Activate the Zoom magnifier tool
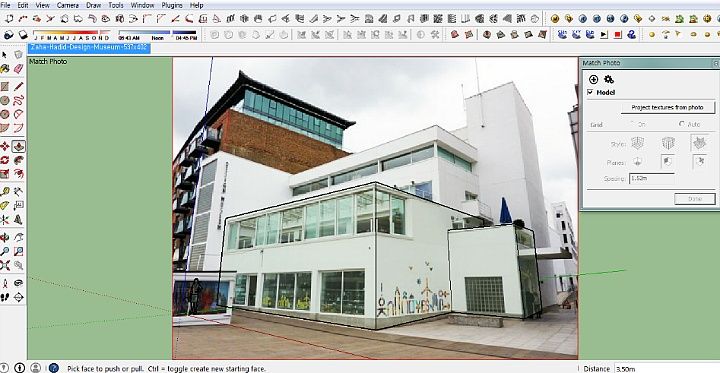Screen dimensions: 720x373 [5, 251]
